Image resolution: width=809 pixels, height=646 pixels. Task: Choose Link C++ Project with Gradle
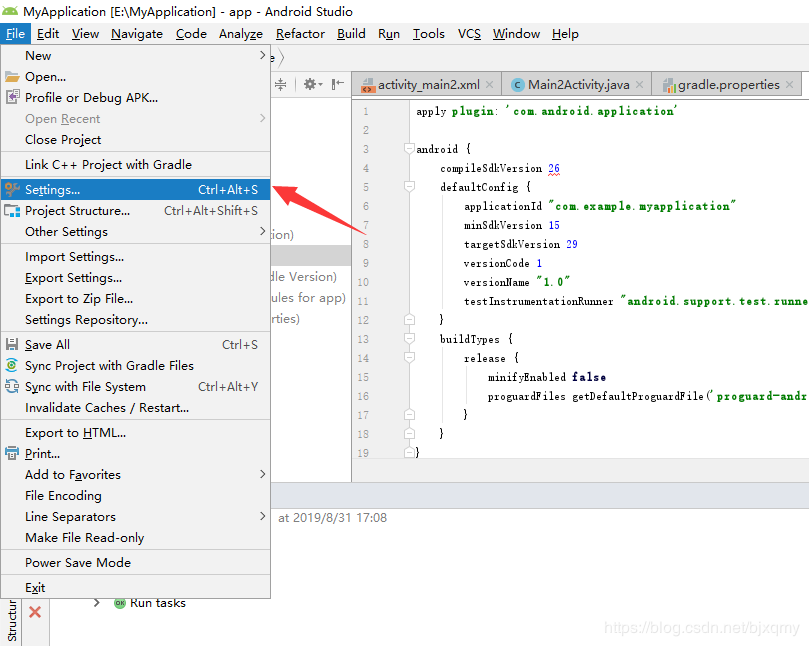pos(135,165)
